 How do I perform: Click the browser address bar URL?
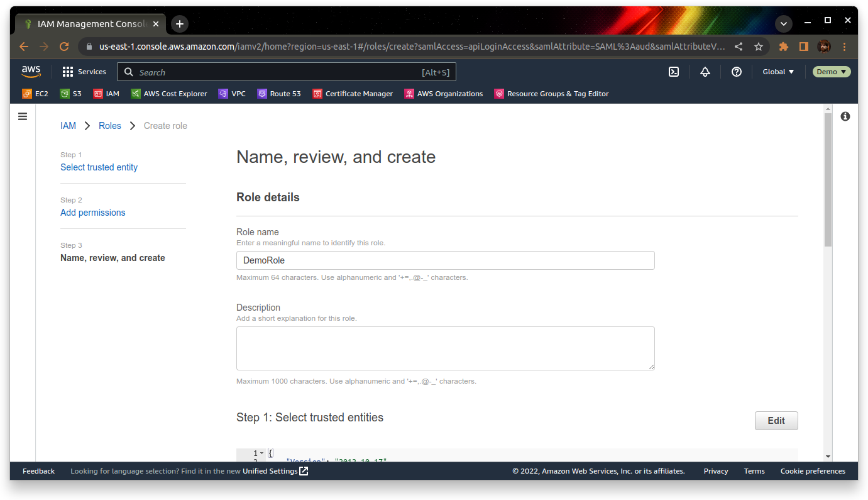click(412, 47)
